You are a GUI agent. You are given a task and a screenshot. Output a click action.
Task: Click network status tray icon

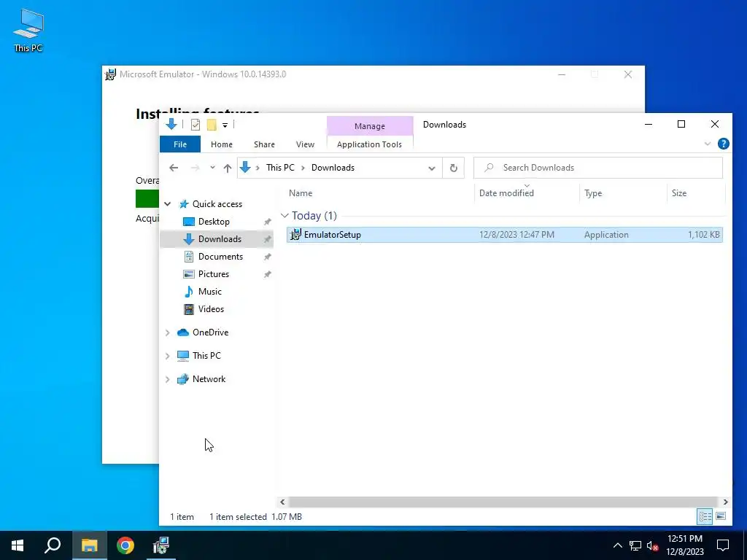(635, 545)
